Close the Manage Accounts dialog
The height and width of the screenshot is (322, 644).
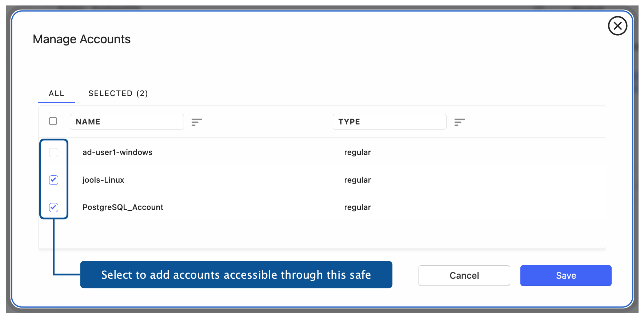coord(617,26)
